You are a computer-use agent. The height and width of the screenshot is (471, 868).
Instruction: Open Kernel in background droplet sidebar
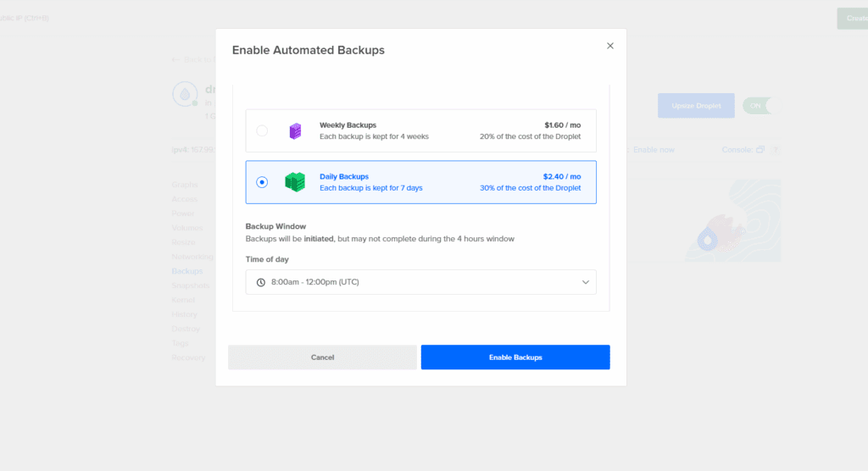pos(183,300)
